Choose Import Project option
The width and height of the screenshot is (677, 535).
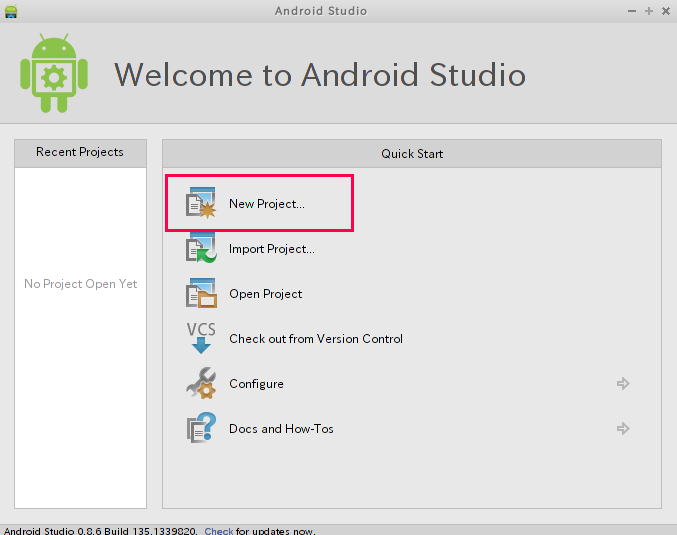pyautogui.click(x=272, y=249)
